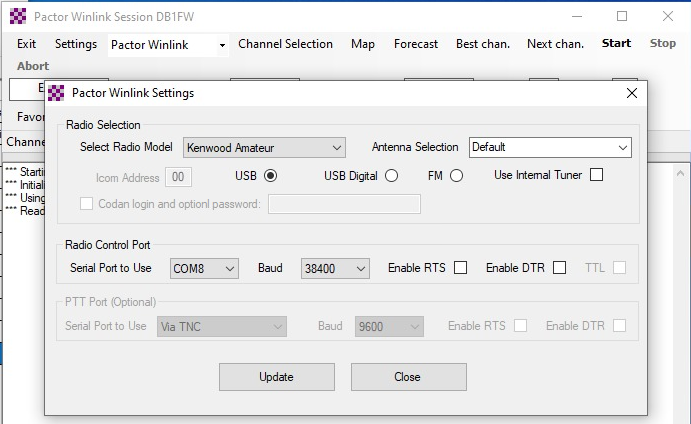Select the USB Digital radio button
The height and width of the screenshot is (424, 691).
pyautogui.click(x=392, y=176)
